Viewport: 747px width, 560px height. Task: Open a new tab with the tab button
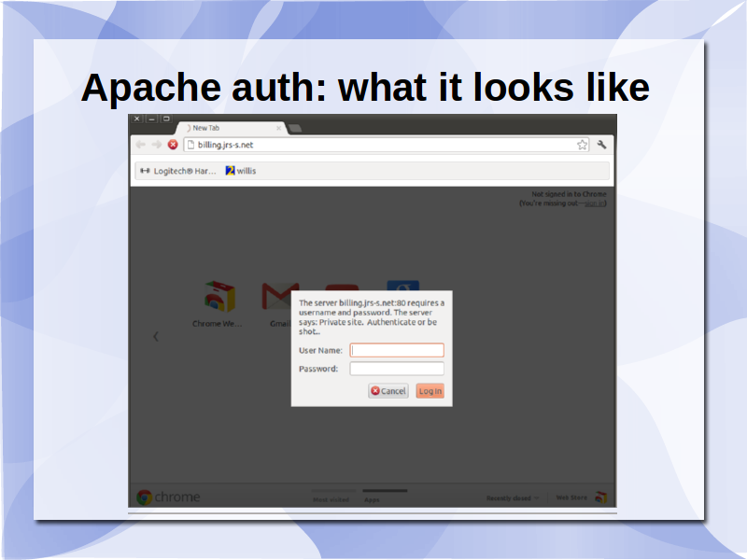pos(295,128)
